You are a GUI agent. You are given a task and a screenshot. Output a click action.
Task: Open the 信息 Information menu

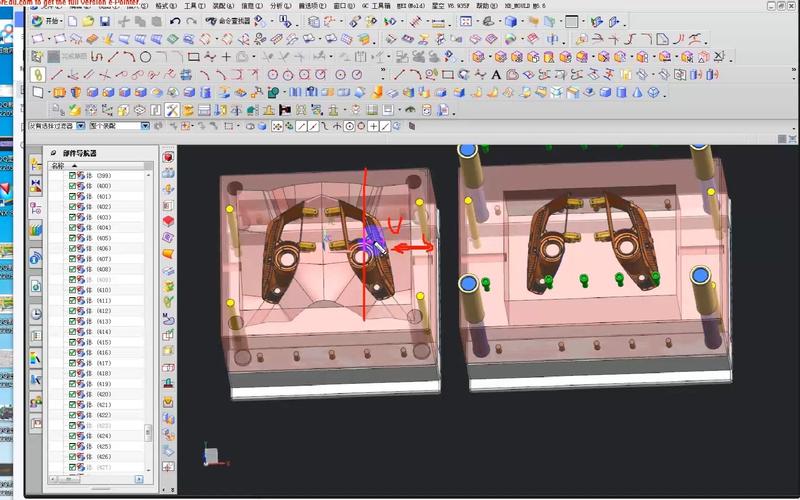click(252, 6)
